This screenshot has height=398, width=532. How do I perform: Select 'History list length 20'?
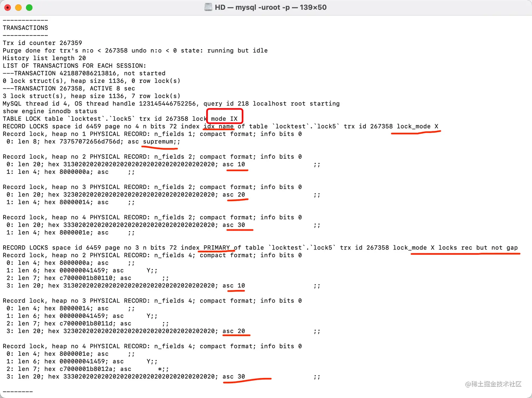[44, 58]
